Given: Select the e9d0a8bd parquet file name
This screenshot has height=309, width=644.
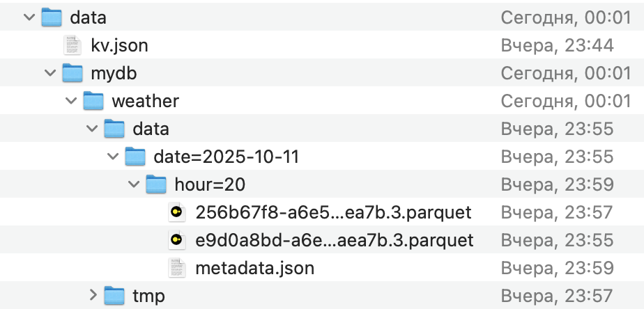Looking at the screenshot, I should [x=335, y=240].
